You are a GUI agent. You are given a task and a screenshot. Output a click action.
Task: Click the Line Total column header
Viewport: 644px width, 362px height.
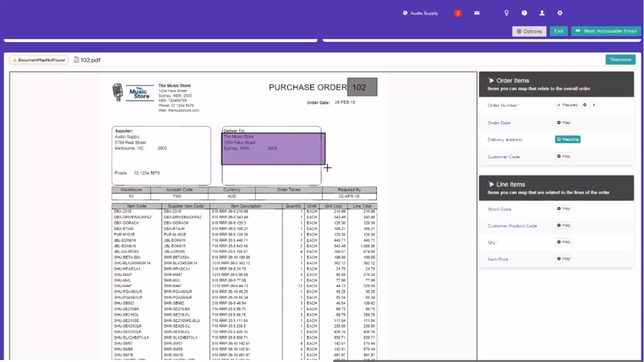coord(362,206)
